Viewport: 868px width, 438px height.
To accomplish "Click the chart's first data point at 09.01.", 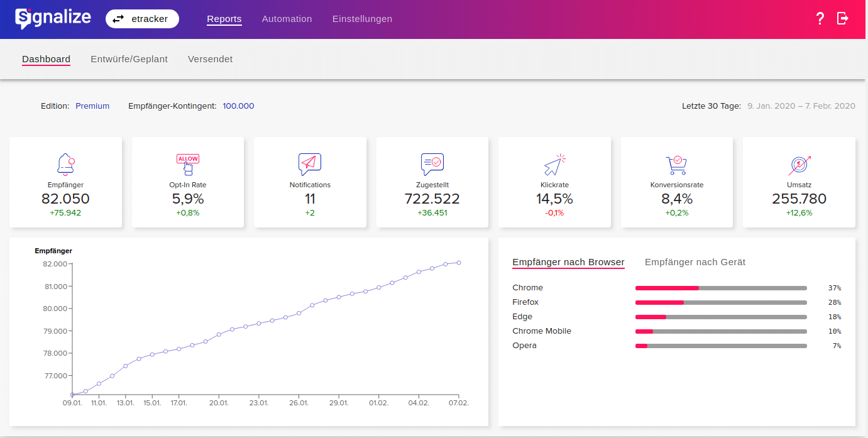I will [x=72, y=395].
